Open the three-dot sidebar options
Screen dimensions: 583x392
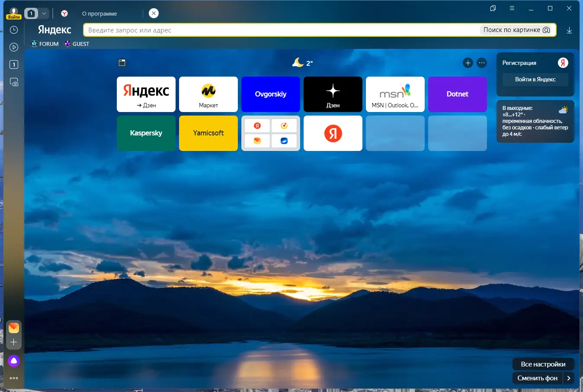click(14, 378)
